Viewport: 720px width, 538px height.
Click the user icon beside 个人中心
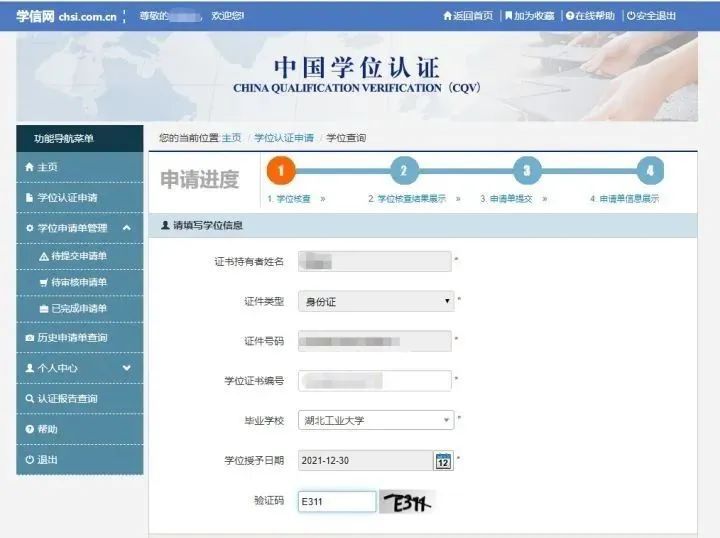[30, 368]
